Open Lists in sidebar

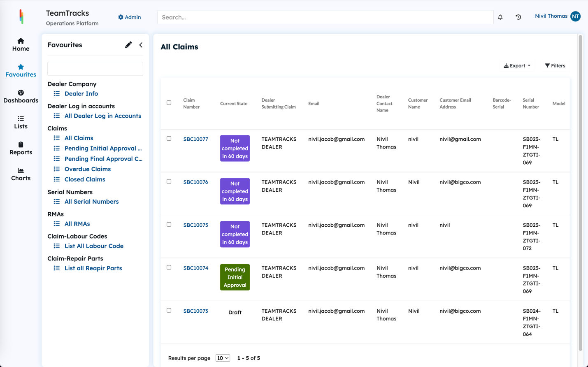(x=21, y=122)
